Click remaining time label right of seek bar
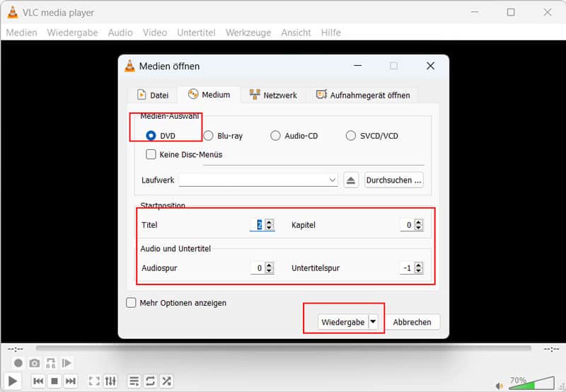This screenshot has height=392, width=566. pyautogui.click(x=552, y=349)
